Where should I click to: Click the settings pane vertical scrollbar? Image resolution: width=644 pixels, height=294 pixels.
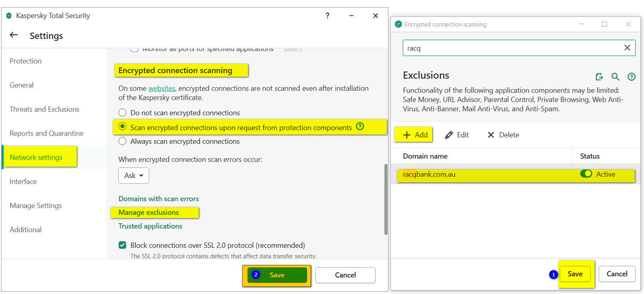tap(386, 199)
